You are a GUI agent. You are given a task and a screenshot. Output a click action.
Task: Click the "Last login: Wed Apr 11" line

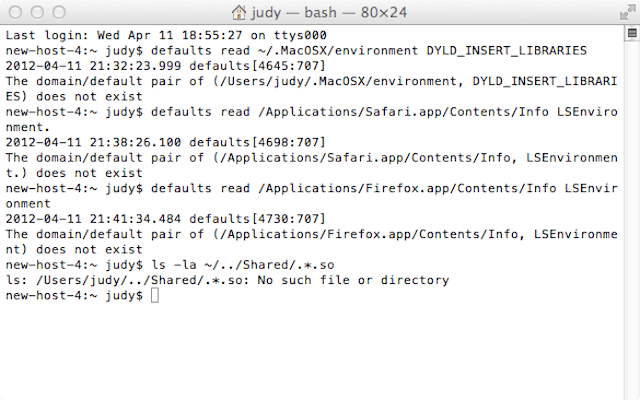pyautogui.click(x=166, y=36)
